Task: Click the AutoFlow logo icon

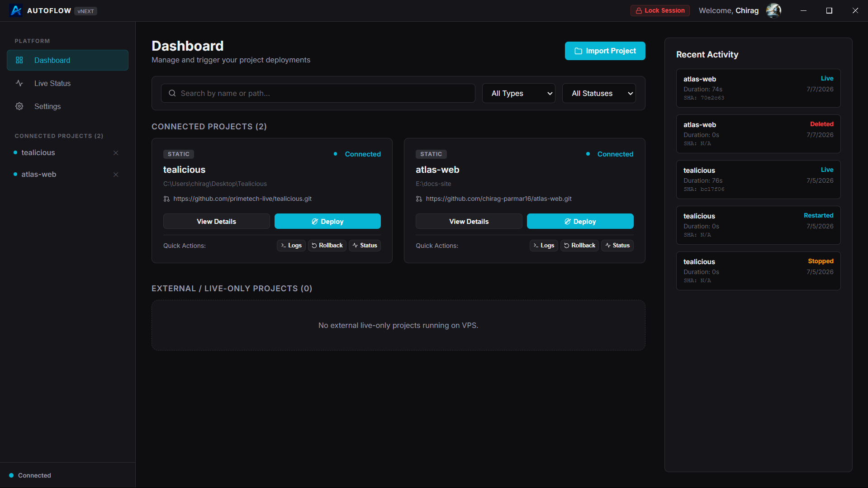Action: pos(16,10)
